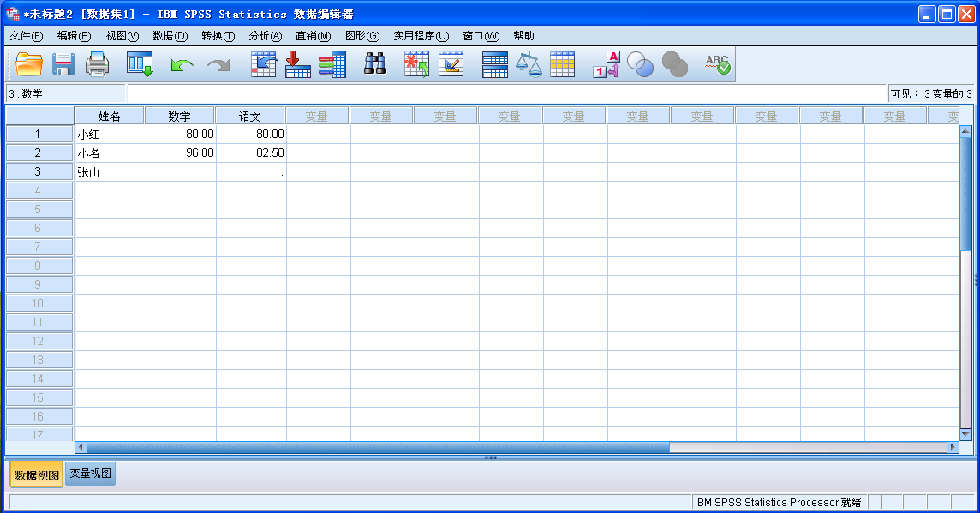980x513 pixels.
Task: Save the dataset with the floppy disk icon
Action: (63, 64)
